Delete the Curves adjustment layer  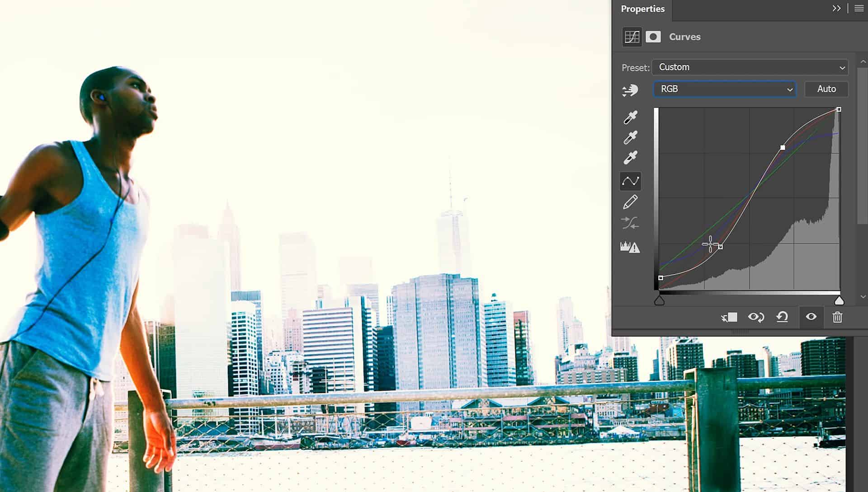837,317
